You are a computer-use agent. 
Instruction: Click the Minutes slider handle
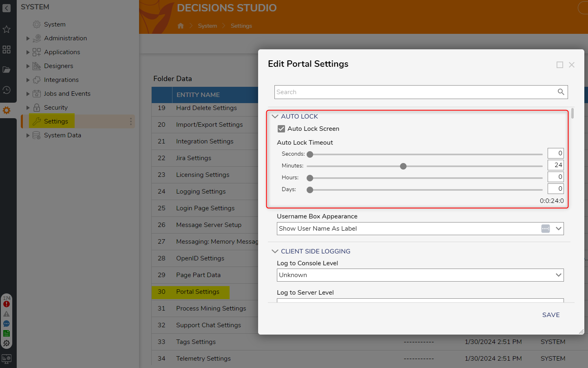(403, 166)
